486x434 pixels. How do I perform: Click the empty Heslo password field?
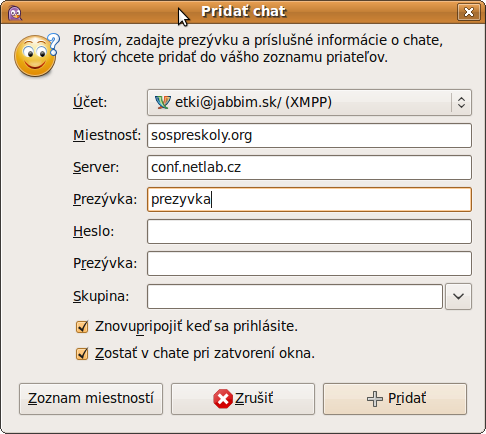point(309,231)
